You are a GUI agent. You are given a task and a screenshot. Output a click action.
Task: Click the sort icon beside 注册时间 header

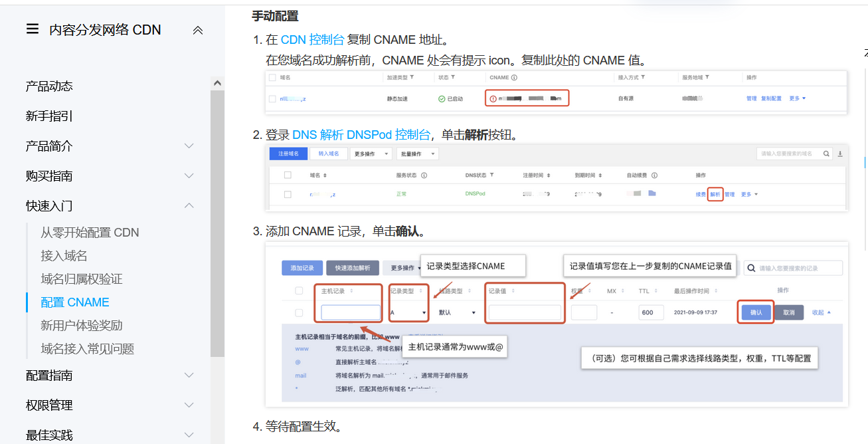point(549,175)
